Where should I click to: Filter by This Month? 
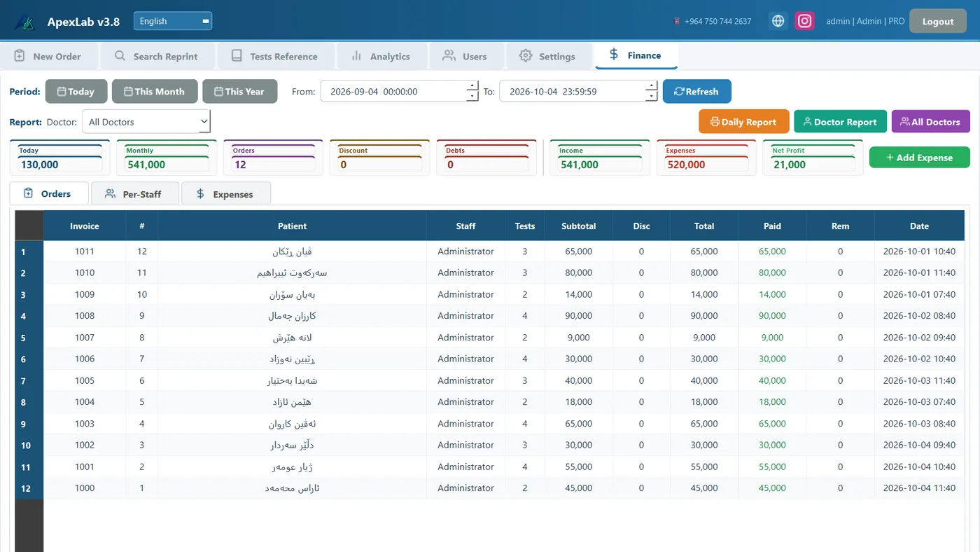[155, 91]
